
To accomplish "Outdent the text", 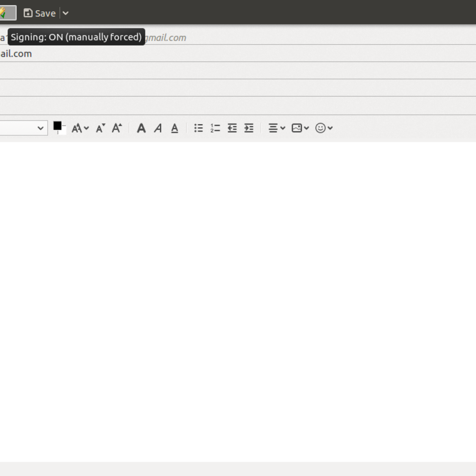I will click(x=232, y=128).
